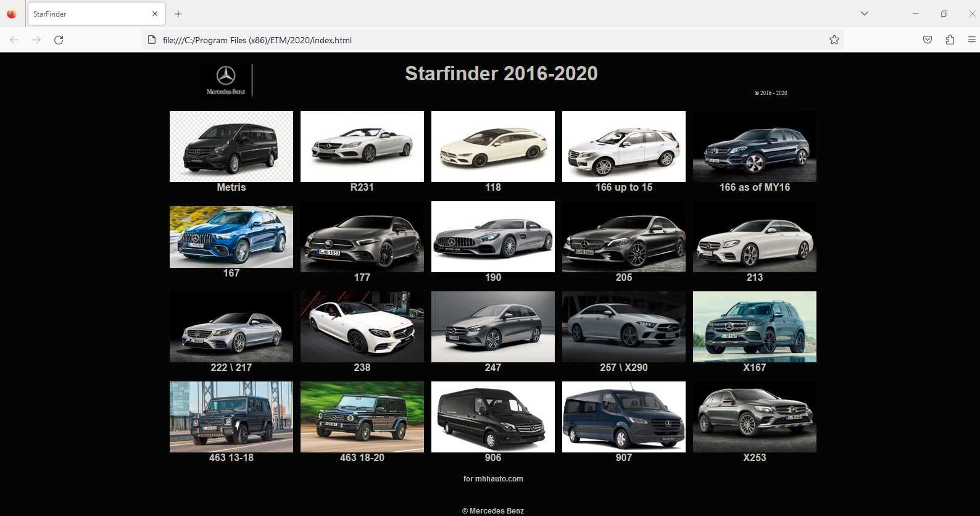Click the 166 as of MY16 label

(x=755, y=187)
